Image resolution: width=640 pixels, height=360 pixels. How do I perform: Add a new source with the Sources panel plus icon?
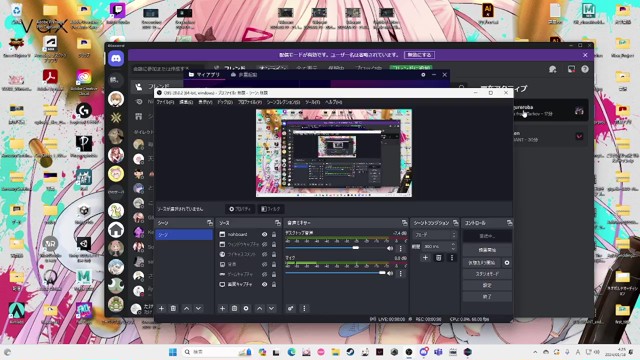point(222,309)
